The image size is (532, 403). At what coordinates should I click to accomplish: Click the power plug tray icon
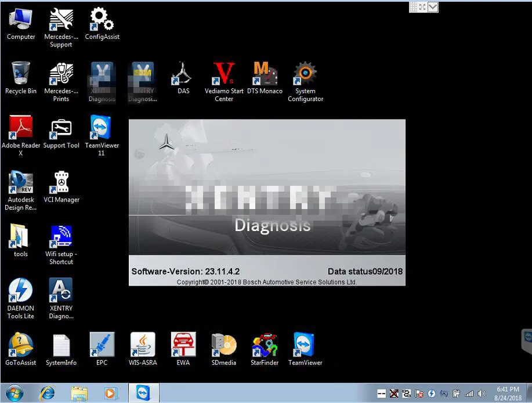pos(457,394)
